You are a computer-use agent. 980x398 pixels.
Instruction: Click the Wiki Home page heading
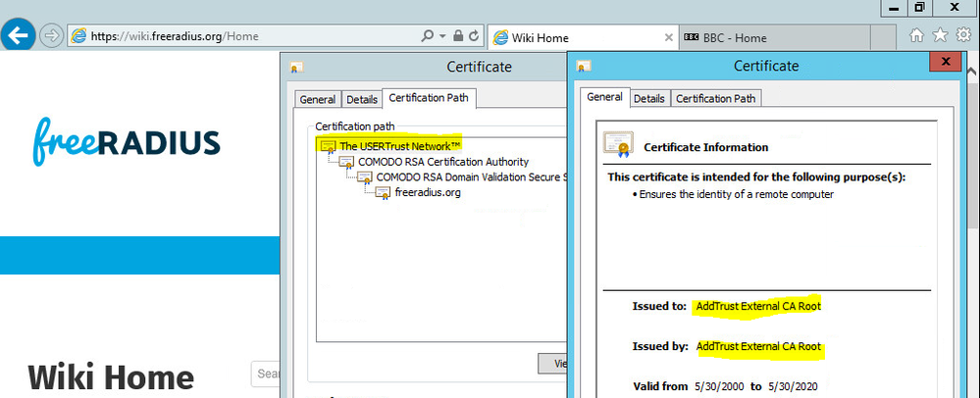(x=111, y=378)
